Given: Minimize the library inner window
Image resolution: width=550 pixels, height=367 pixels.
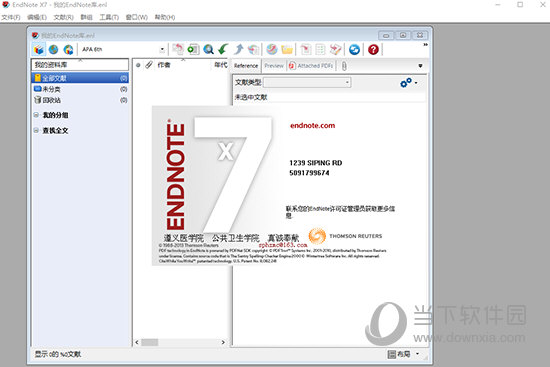Looking at the screenshot, I should 386,35.
